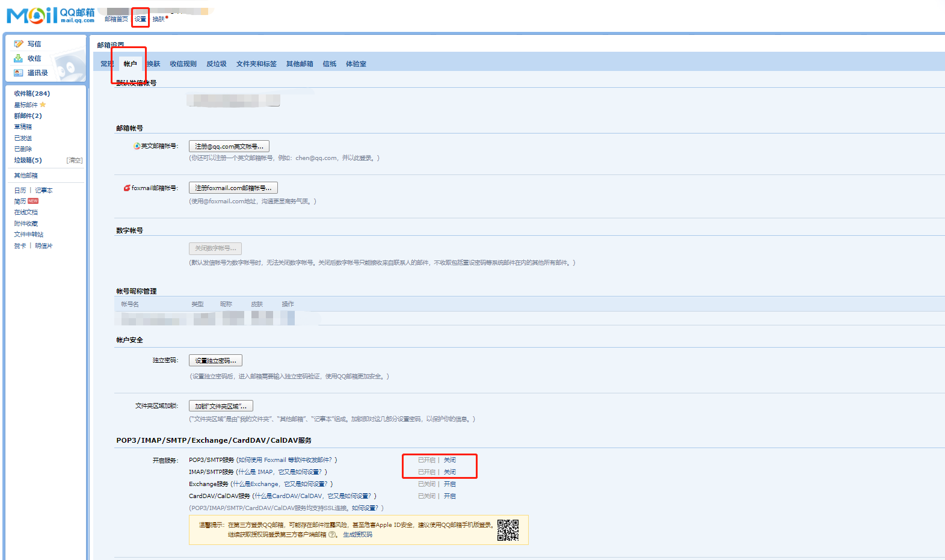This screenshot has width=945, height=560.
Task: Open 收件箱(284) folder
Action: tap(32, 93)
